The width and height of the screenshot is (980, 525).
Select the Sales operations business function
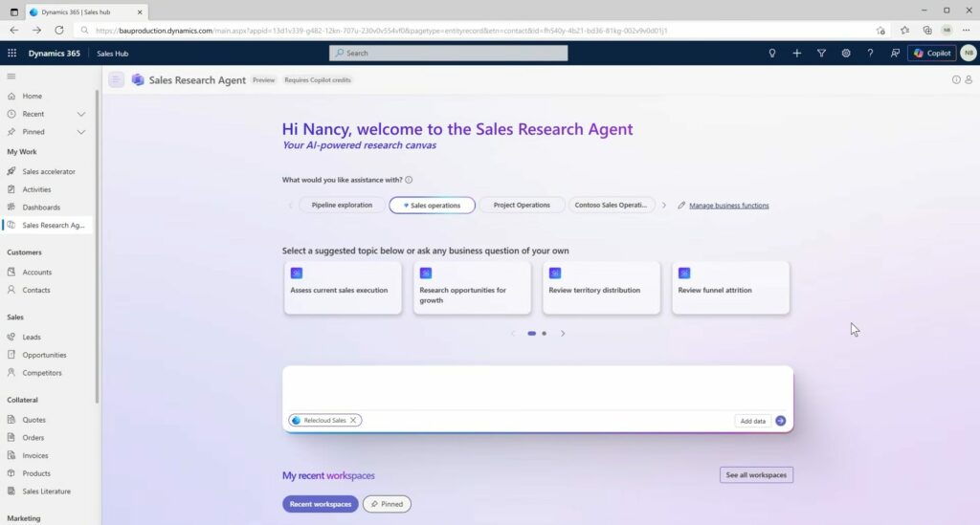tap(432, 205)
